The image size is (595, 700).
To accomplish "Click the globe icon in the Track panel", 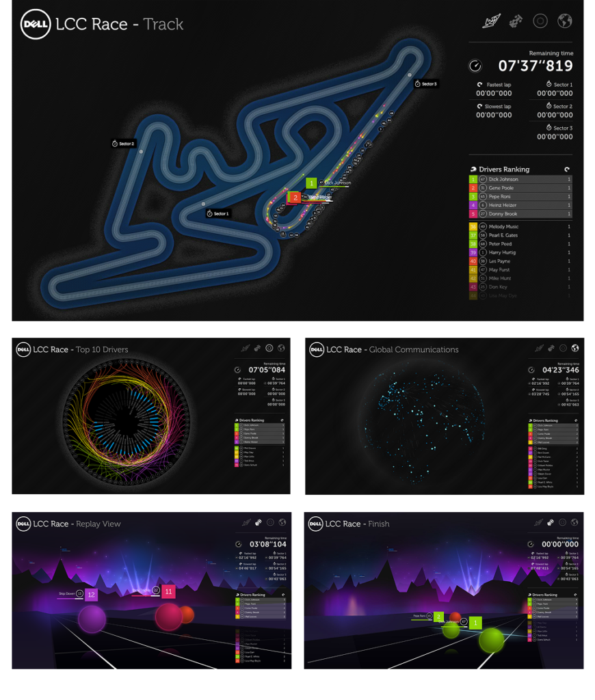I will (565, 21).
